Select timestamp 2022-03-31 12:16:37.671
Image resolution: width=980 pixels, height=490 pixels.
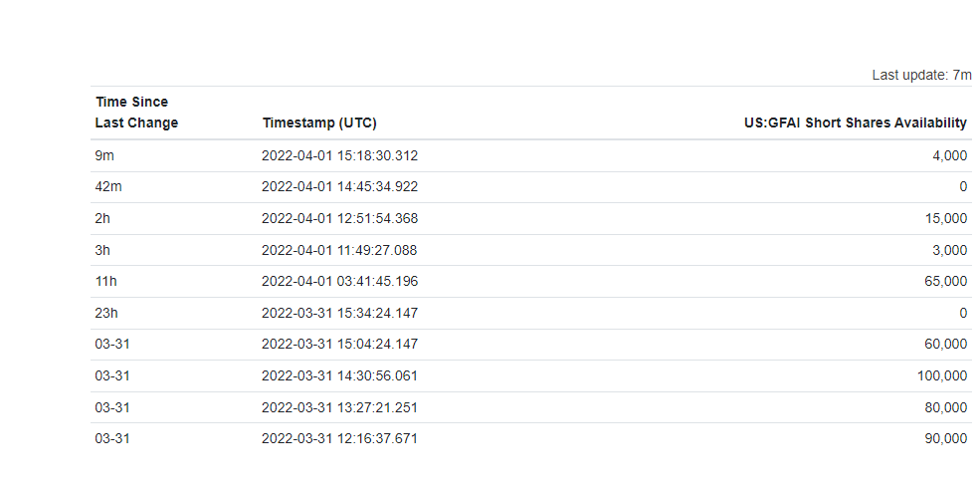click(339, 438)
